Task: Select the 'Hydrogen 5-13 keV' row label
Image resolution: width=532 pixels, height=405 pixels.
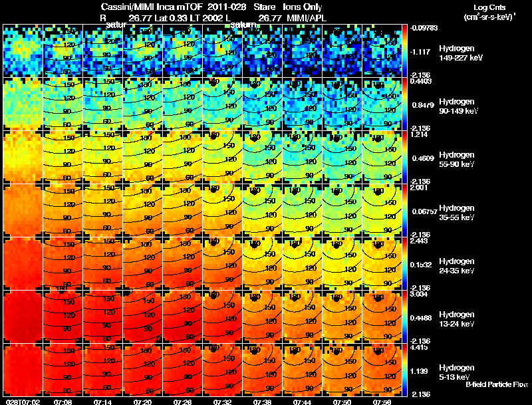Action: [x=457, y=372]
